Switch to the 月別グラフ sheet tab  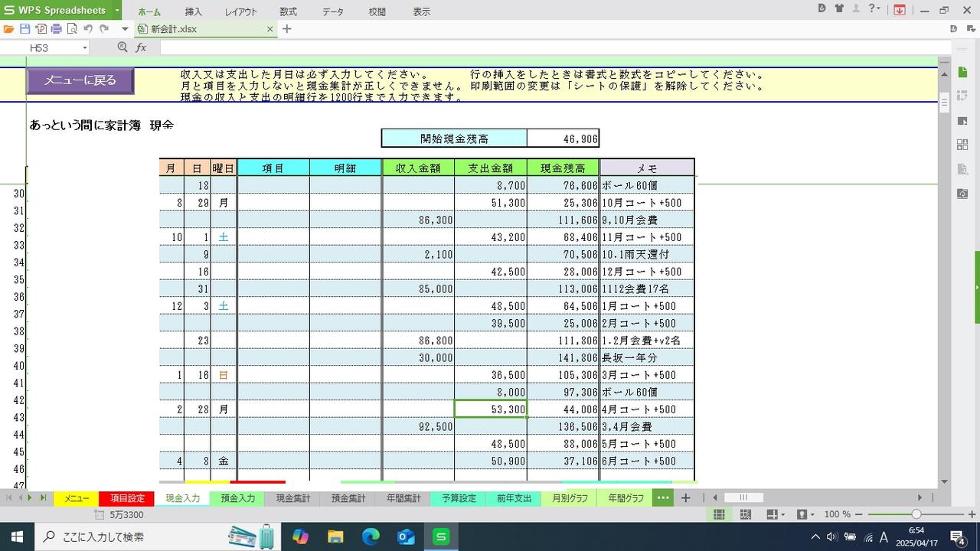[x=570, y=498]
